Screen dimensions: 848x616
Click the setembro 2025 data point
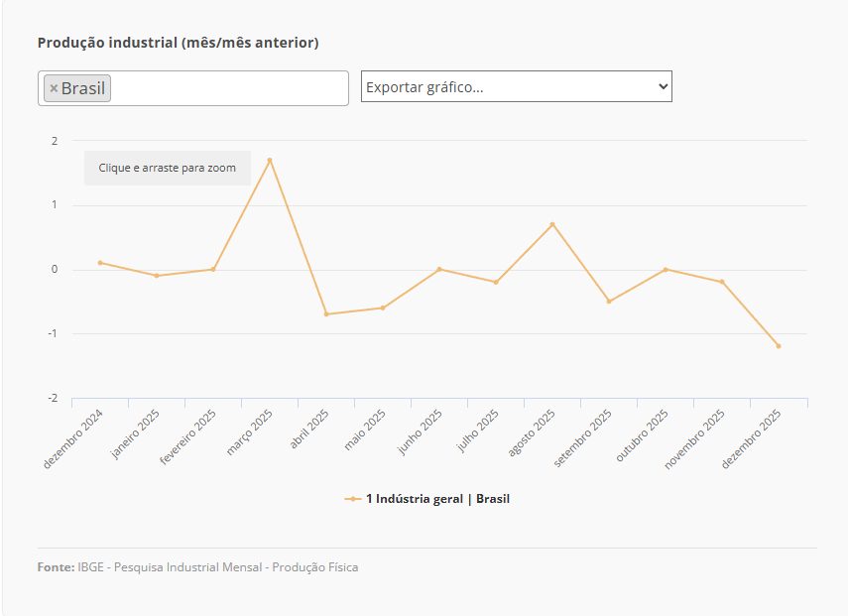click(609, 302)
